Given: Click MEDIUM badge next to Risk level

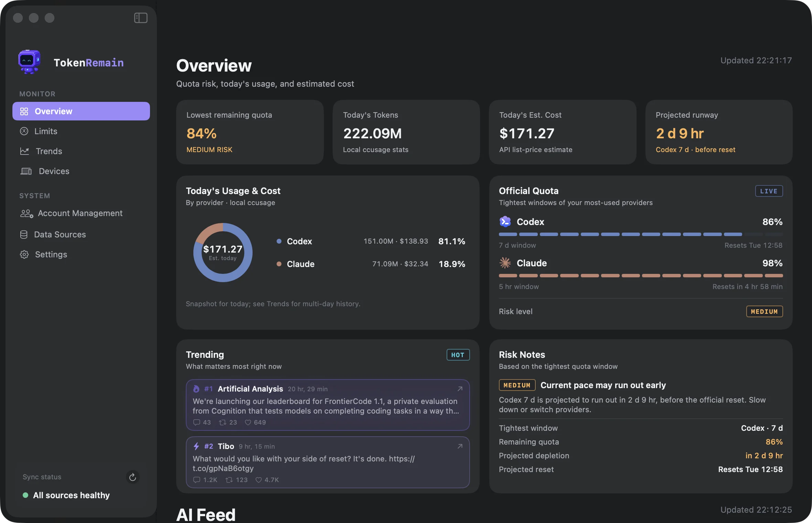Looking at the screenshot, I should coord(765,311).
